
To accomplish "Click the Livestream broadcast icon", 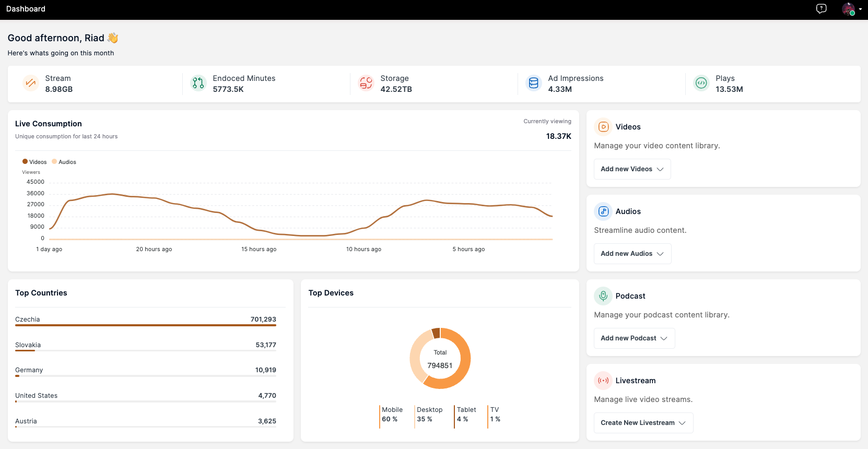I will click(603, 381).
